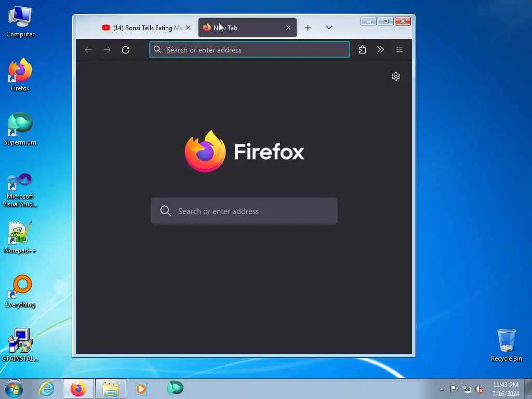This screenshot has height=399, width=532.
Task: Open the Extensions puzzle-piece menu
Action: (x=362, y=49)
